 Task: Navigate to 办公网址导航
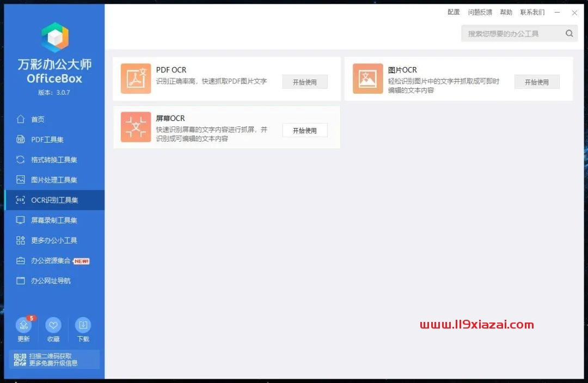pos(55,281)
